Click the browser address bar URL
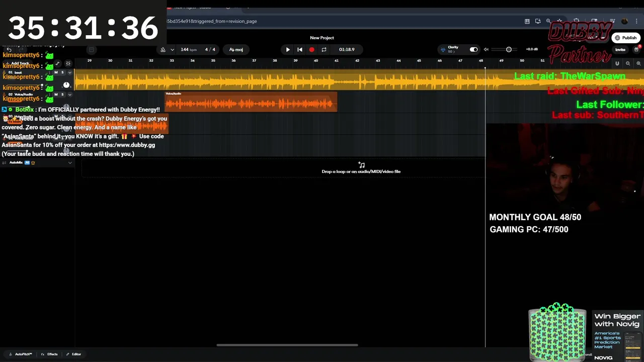The width and height of the screenshot is (644, 362). pos(212,21)
